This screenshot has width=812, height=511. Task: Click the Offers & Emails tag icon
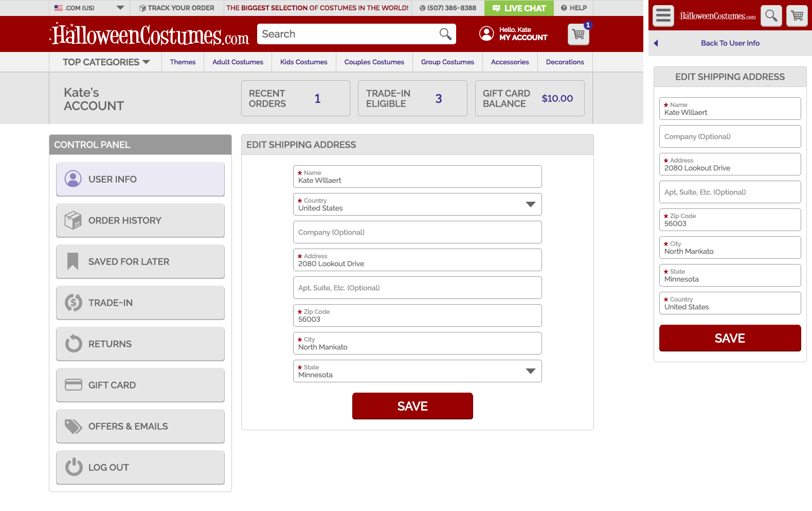(x=73, y=426)
